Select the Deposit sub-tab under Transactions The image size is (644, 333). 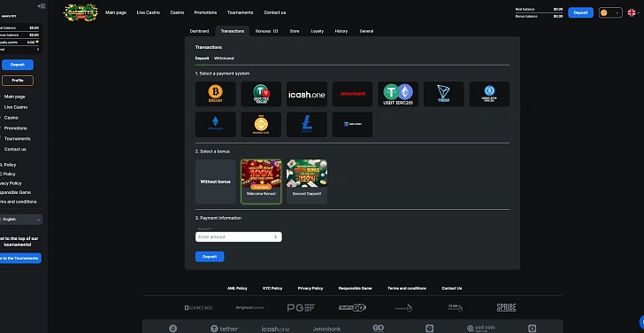pos(202,58)
